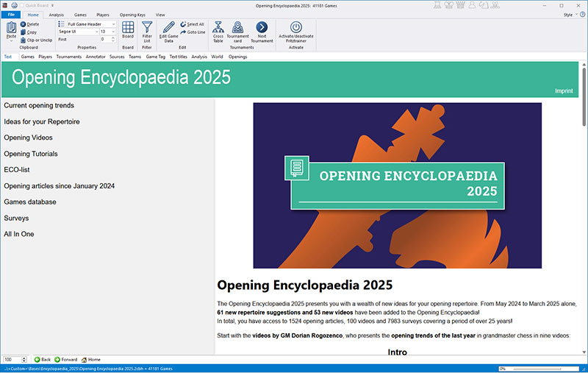Screen dimensions: 588x373
Task: Switch to the Opening Keys ribbon tab
Action: pos(132,15)
